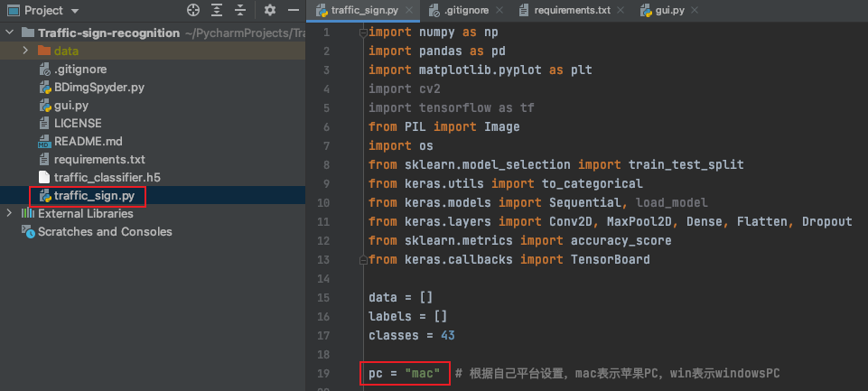Click the orange data folder icon
This screenshot has width=868, height=391.
[44, 51]
